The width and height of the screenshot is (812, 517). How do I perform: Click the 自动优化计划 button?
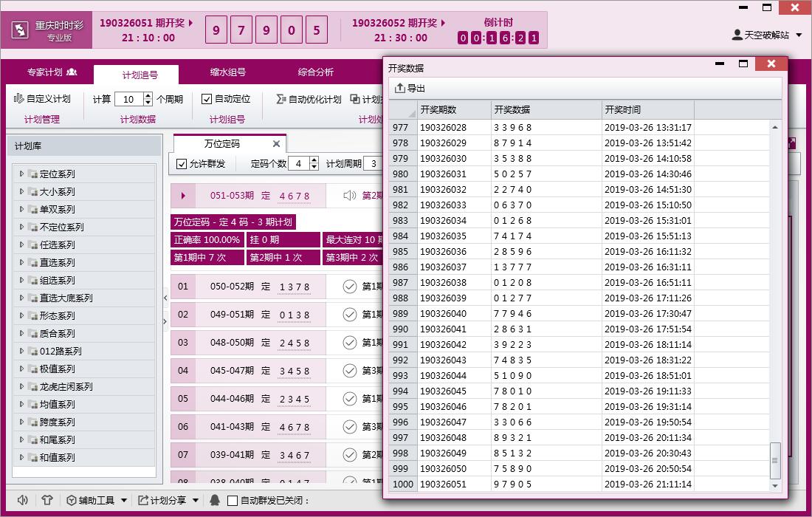tap(309, 99)
